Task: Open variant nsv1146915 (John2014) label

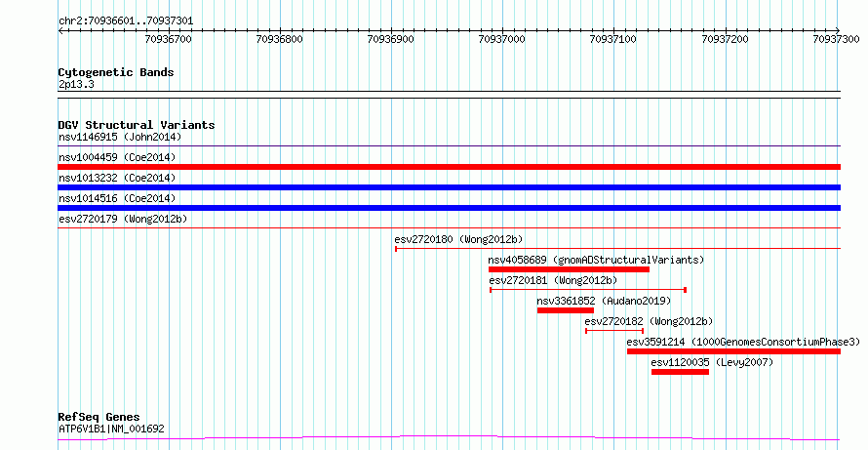Action: pyautogui.click(x=120, y=137)
